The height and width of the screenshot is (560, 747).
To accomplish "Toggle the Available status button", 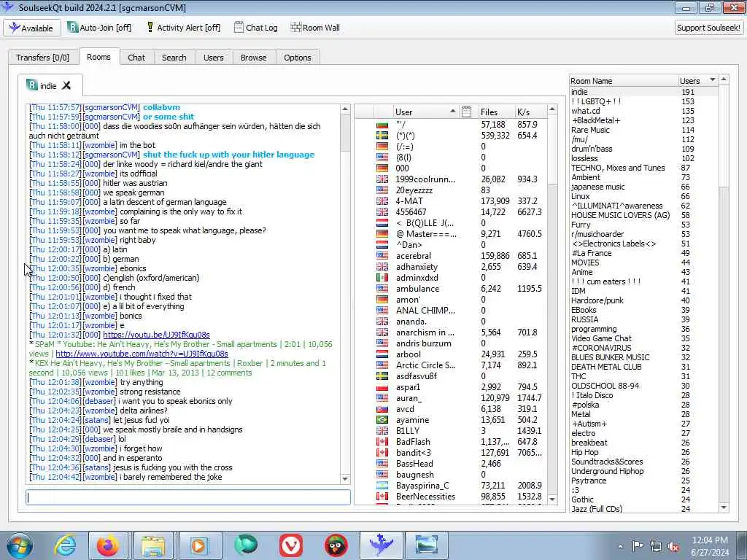I will click(32, 28).
